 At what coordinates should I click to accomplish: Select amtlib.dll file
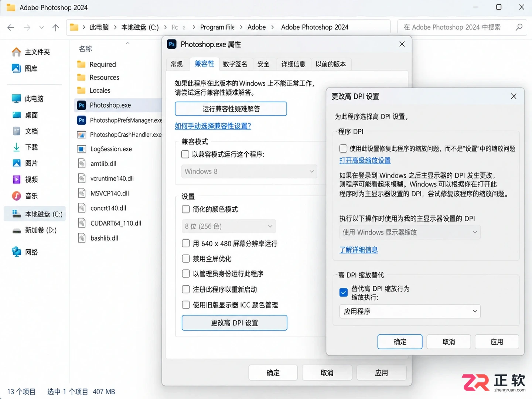[97, 164]
